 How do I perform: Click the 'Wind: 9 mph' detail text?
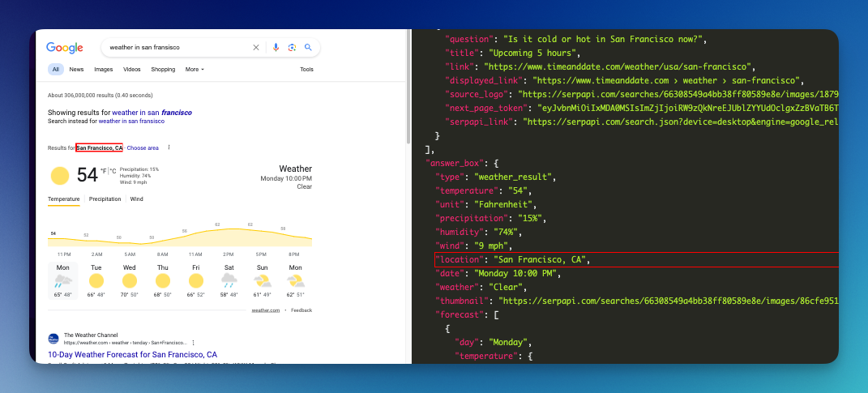[x=133, y=182]
